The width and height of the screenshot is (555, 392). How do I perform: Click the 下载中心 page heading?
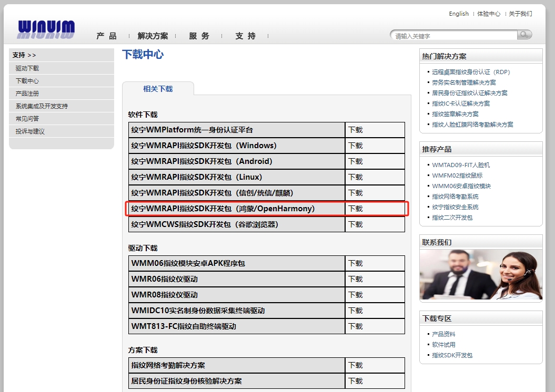143,55
